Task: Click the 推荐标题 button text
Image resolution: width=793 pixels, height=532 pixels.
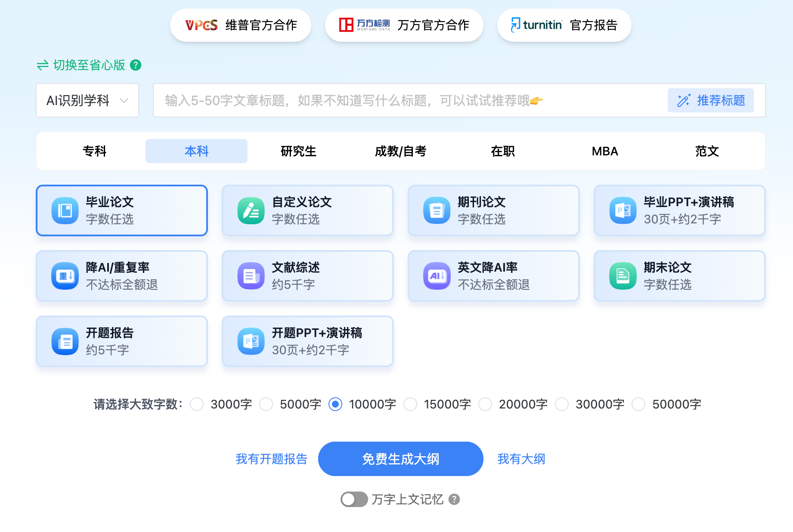Action: tap(721, 100)
